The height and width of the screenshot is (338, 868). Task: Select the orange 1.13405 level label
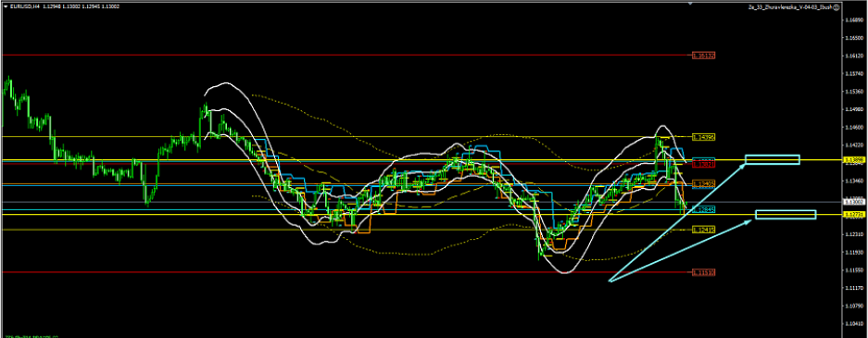[704, 182]
